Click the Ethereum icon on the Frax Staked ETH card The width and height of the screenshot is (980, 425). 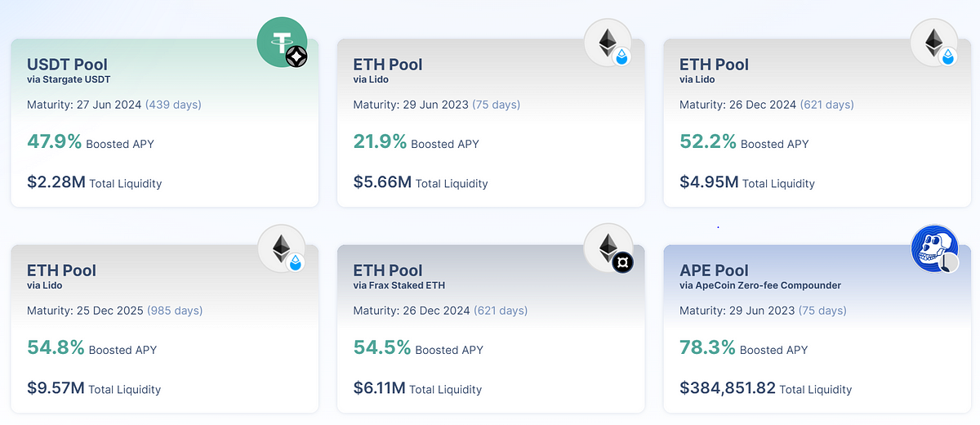(607, 247)
